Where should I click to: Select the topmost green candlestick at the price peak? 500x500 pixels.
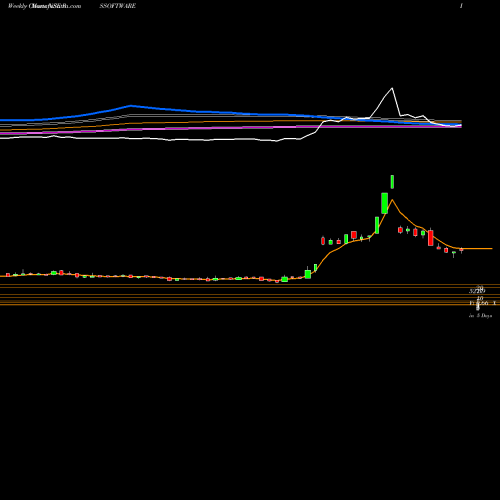[x=392, y=182]
